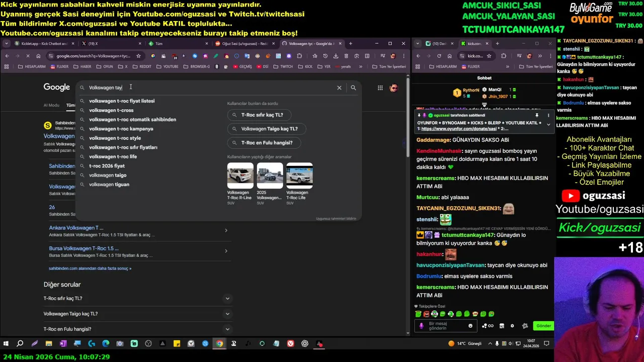Viewport: 644px width, 362px height.
Task: Switch to the Oğuz Sasi Reddit tab
Action: (x=245, y=44)
